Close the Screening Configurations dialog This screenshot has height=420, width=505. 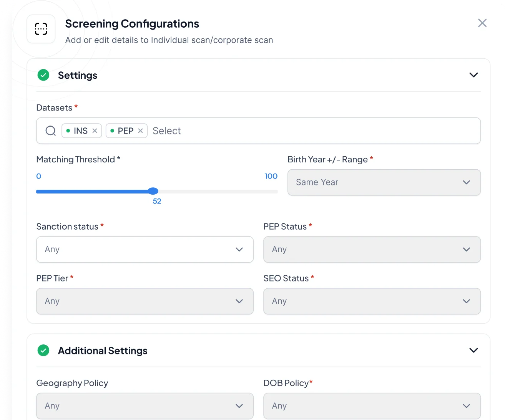click(482, 23)
